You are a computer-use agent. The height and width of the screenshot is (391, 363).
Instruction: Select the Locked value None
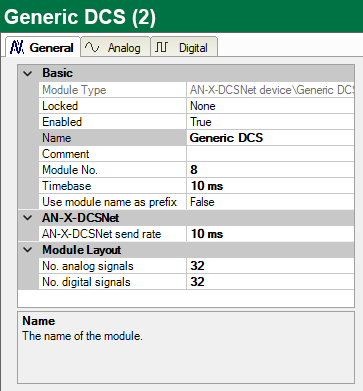(270, 106)
